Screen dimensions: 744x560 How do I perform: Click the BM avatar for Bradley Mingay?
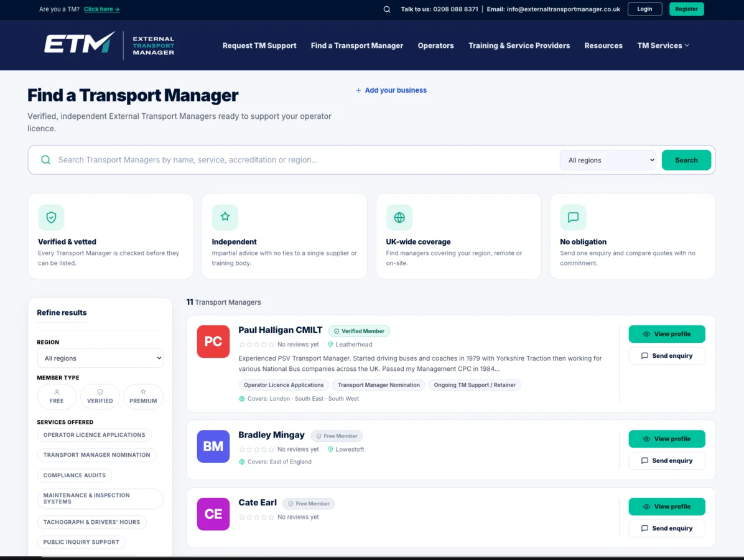point(213,446)
